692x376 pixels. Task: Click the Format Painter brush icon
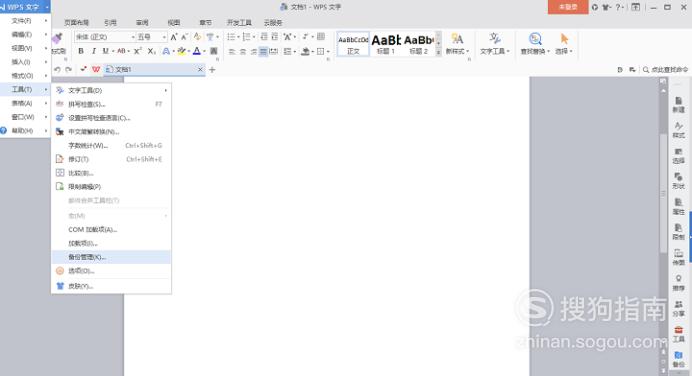(x=57, y=39)
